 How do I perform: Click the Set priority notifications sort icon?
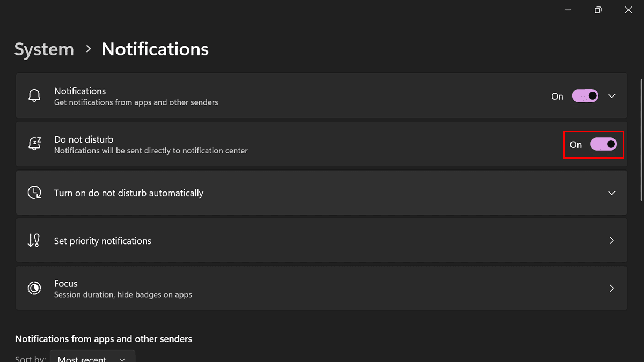pos(34,241)
